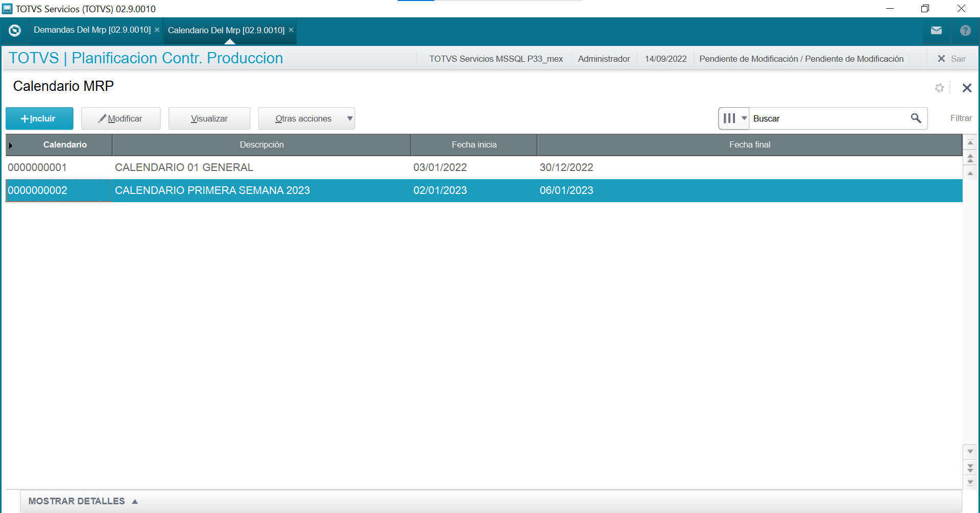Click the Sair exit button
Viewport: 980px width, 513px height.
[952, 59]
